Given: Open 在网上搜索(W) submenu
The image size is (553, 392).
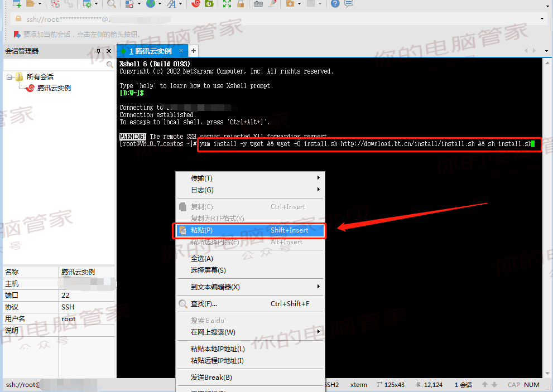Looking at the screenshot, I should point(251,332).
